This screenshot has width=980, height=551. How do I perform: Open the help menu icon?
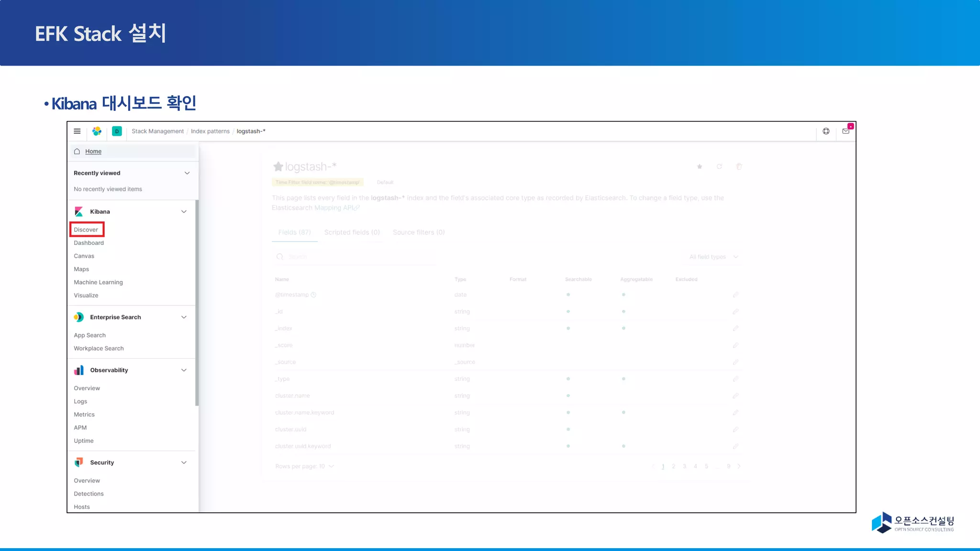[826, 131]
